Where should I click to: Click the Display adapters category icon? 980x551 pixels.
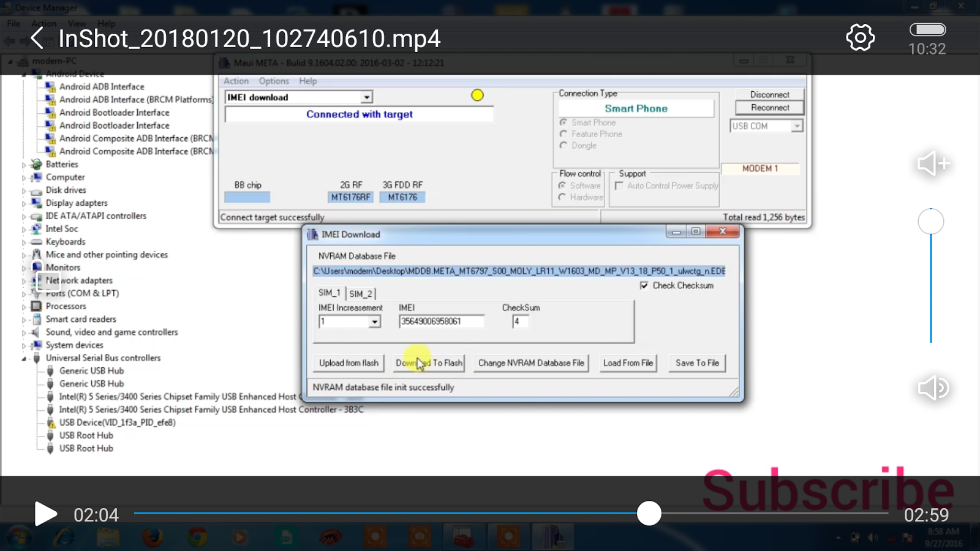[37, 203]
